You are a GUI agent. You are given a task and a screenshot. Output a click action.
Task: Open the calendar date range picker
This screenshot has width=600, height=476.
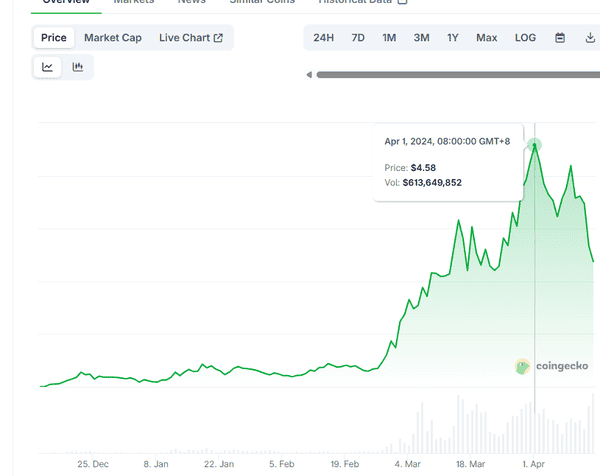[x=560, y=38]
